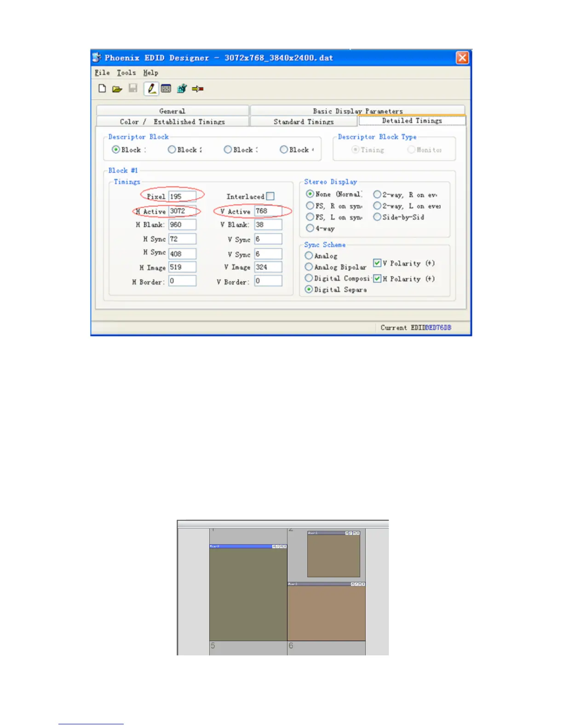Open the Help menu
Screen dimensions: 563x728
(x=150, y=73)
